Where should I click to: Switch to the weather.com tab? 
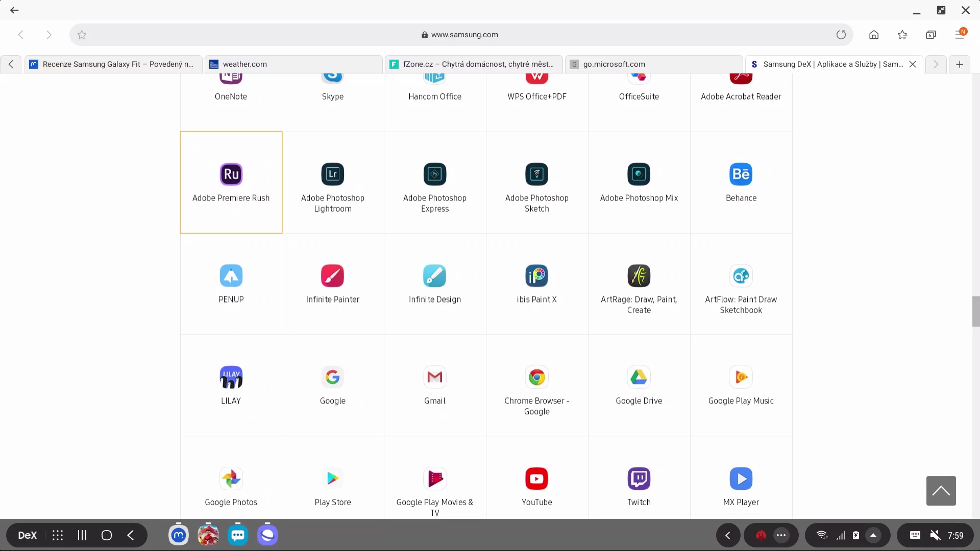click(x=293, y=64)
